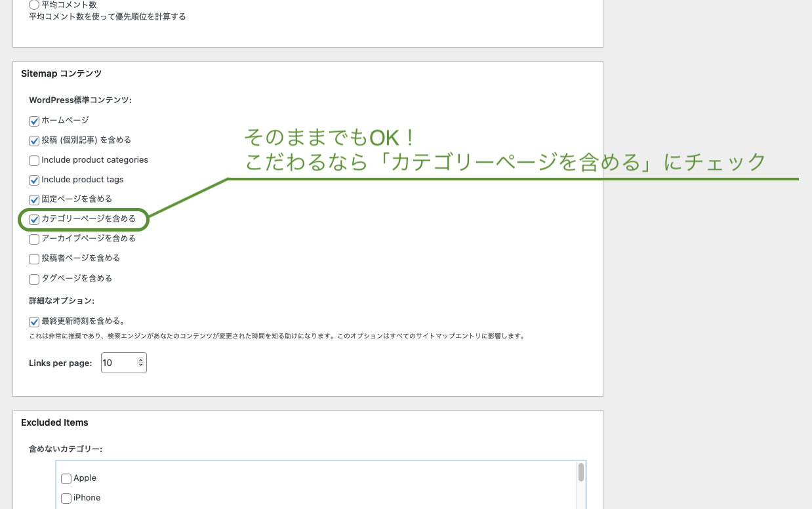Screen dimensions: 812x509
Task: Select the 平均コメント数 radio button
Action: click(34, 5)
